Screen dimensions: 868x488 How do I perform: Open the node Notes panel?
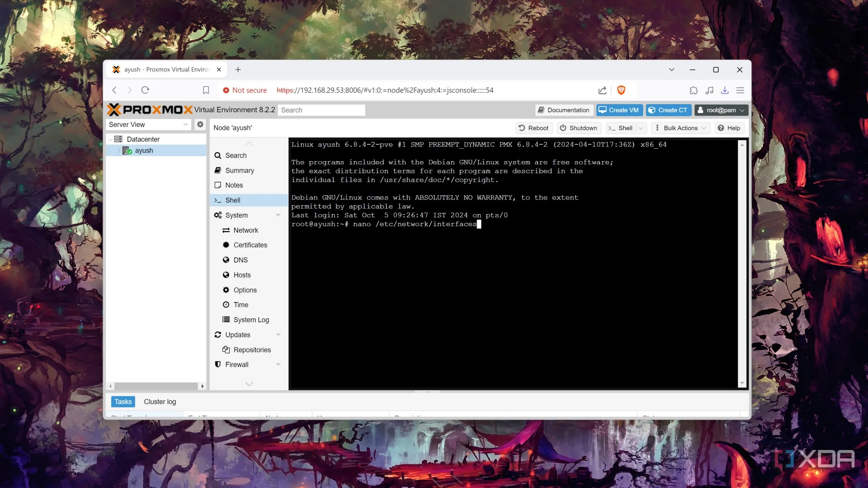(x=249, y=185)
